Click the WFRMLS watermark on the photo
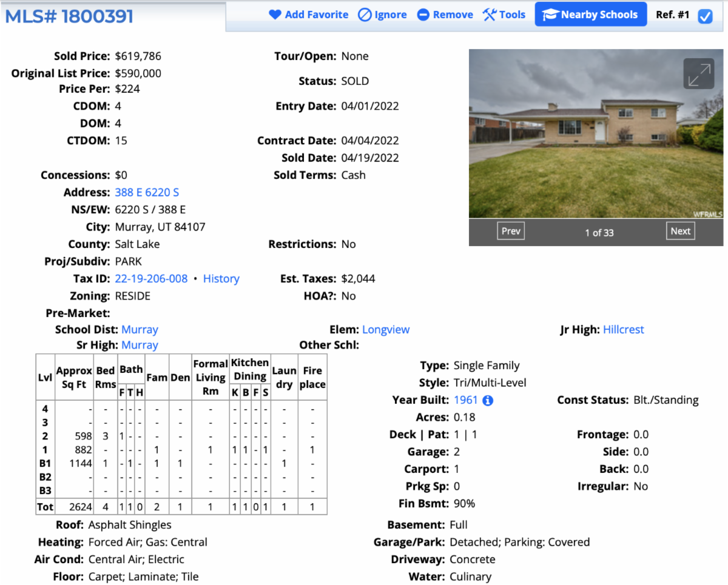This screenshot has height=585, width=728. point(709,213)
